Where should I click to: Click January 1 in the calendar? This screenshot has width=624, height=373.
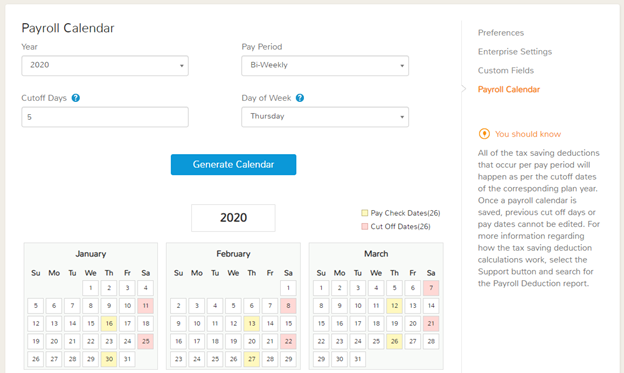[91, 288]
